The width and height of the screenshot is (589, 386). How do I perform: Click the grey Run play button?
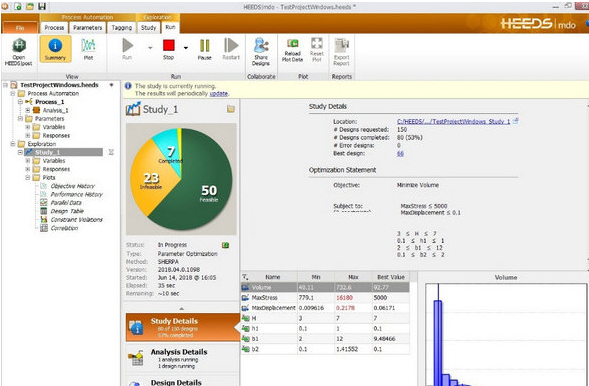click(127, 49)
